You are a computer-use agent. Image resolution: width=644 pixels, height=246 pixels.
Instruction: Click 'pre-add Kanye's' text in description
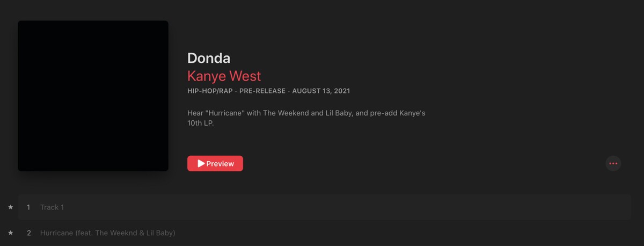(398, 113)
